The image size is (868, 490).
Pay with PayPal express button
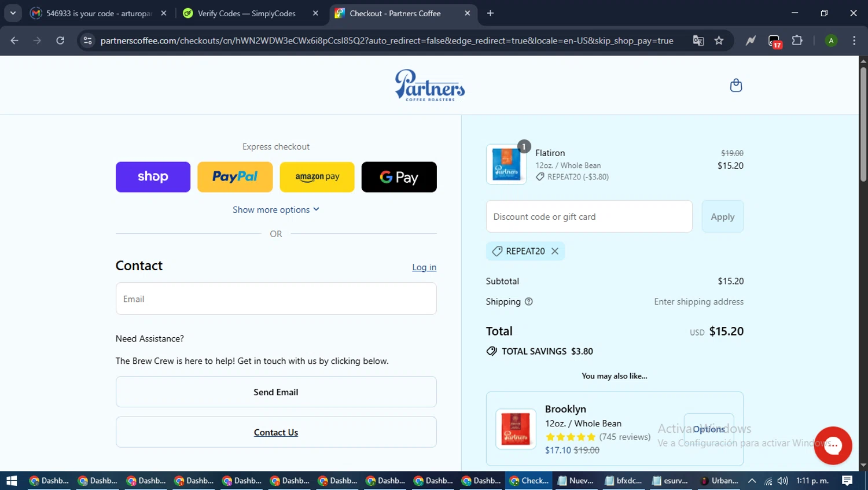(235, 177)
